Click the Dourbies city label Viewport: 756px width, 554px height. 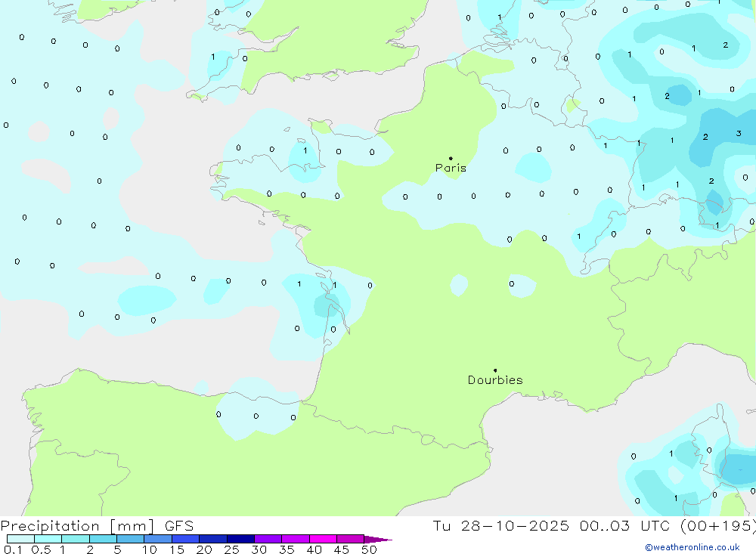(x=495, y=380)
